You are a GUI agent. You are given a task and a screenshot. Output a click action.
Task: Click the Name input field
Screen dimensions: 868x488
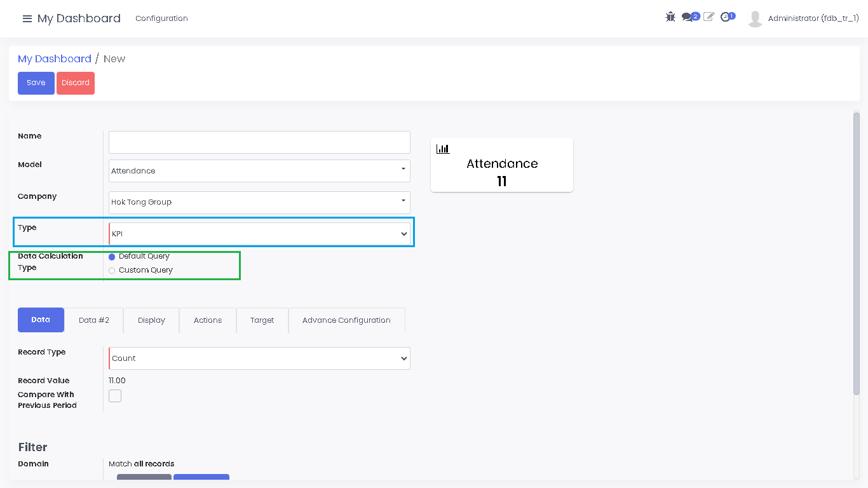[259, 142]
